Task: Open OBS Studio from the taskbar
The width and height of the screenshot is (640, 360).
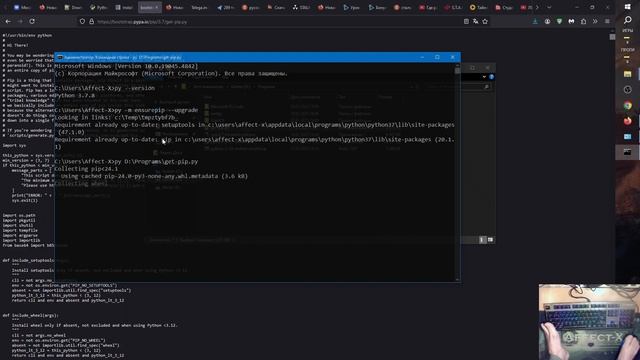Action: click(x=628, y=90)
